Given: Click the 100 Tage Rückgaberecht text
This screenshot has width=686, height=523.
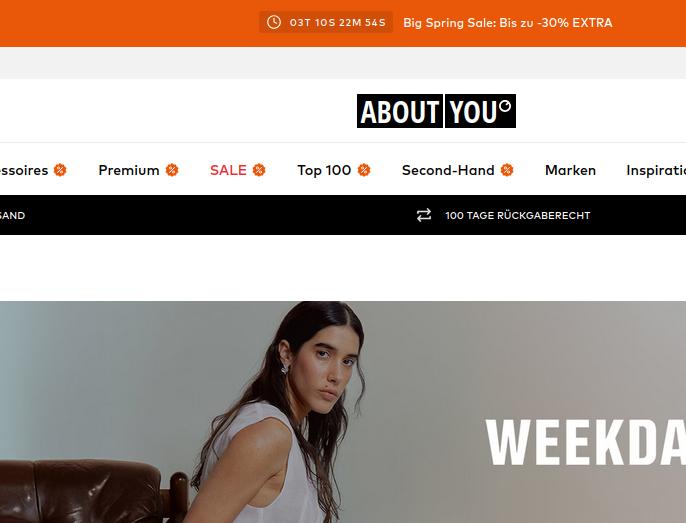Looking at the screenshot, I should click(x=518, y=215).
